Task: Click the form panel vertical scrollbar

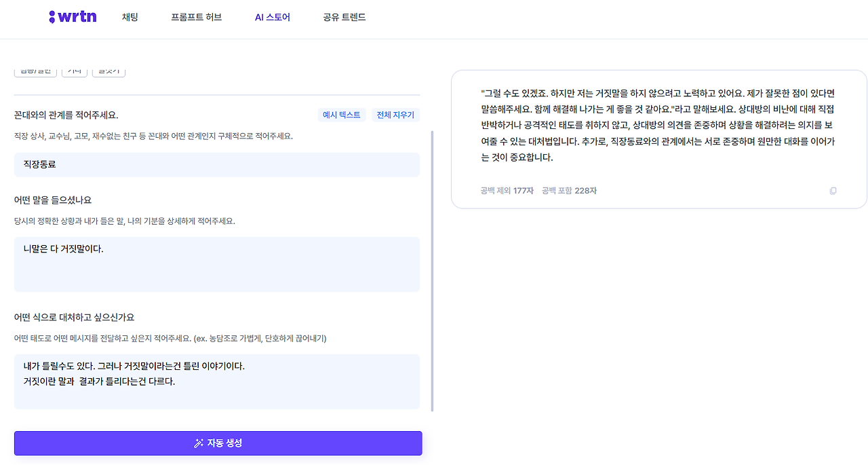Action: click(433, 272)
